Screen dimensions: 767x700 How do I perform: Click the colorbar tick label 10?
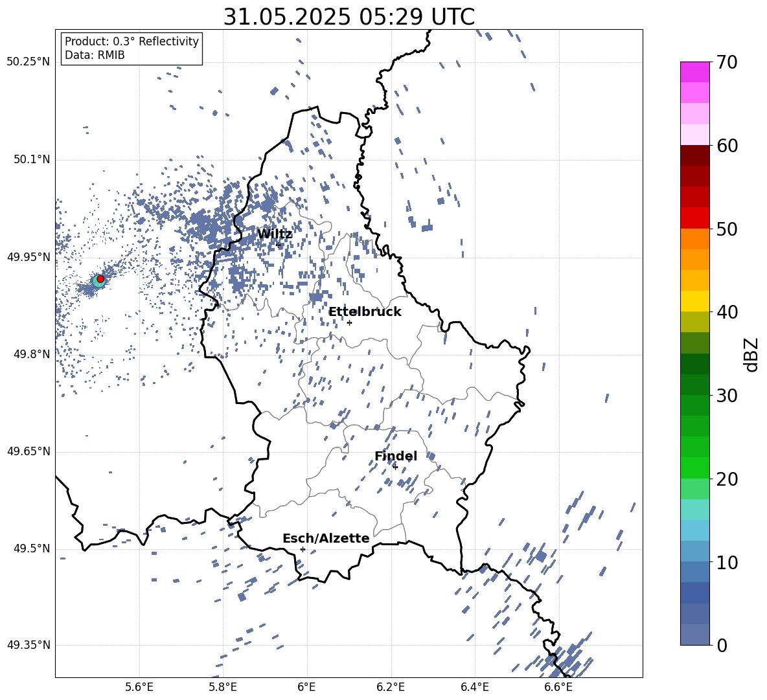(x=727, y=562)
